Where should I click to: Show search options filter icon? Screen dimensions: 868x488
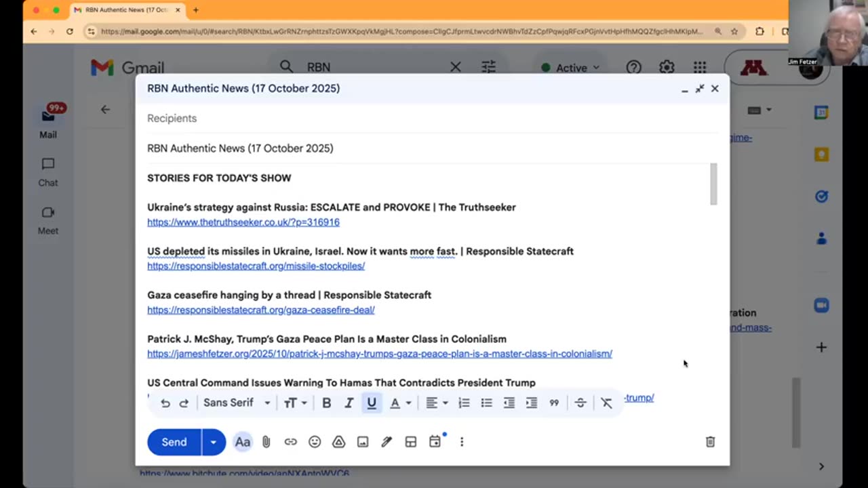[x=488, y=67]
